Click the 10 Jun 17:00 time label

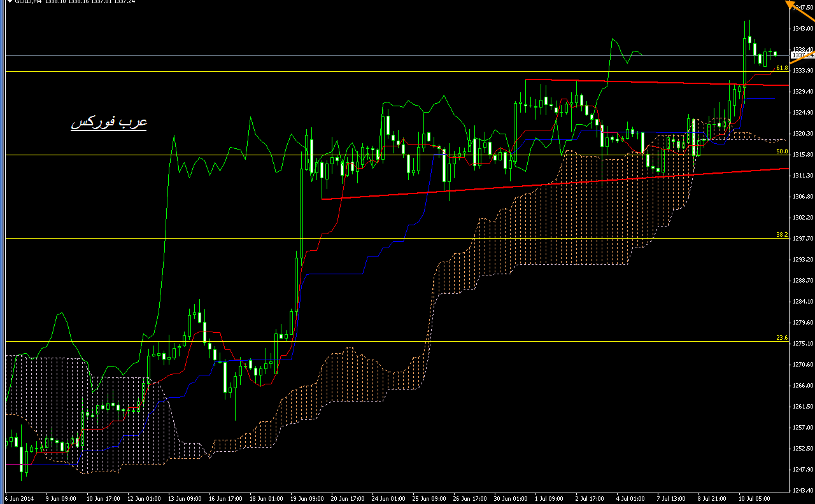click(103, 499)
